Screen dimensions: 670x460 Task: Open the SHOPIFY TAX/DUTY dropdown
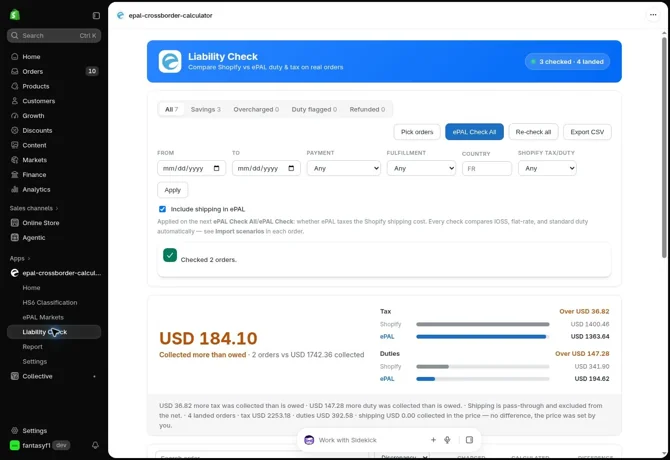pos(547,168)
